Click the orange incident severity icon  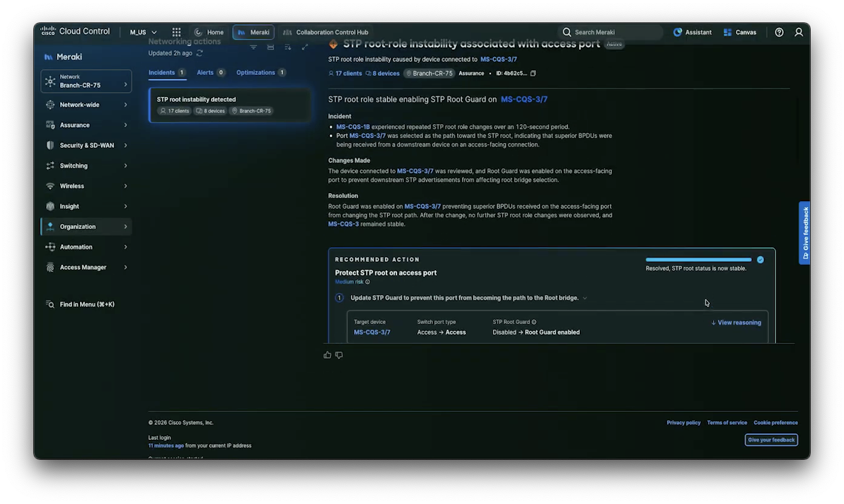(333, 44)
